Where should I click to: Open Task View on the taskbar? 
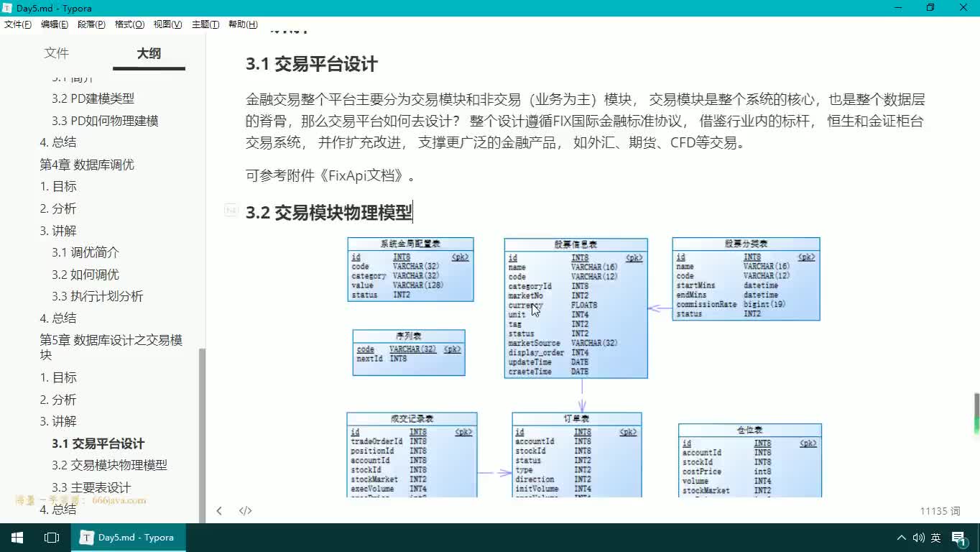point(52,538)
